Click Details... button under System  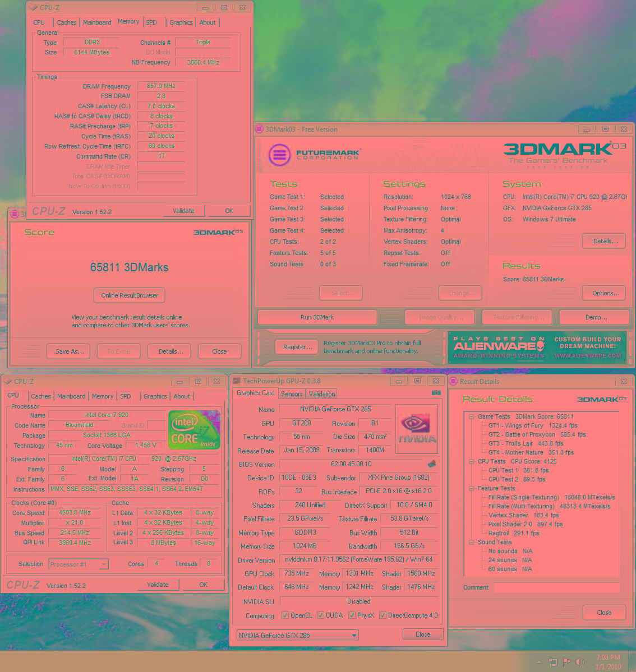point(604,241)
